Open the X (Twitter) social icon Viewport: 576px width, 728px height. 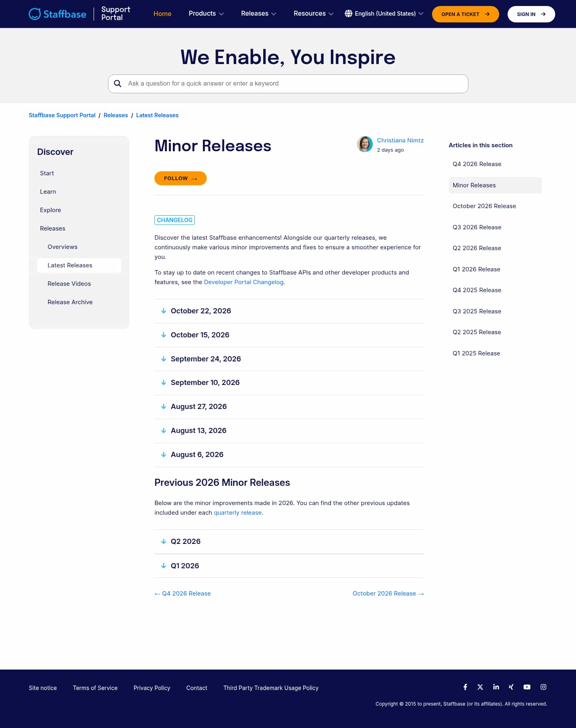[480, 687]
